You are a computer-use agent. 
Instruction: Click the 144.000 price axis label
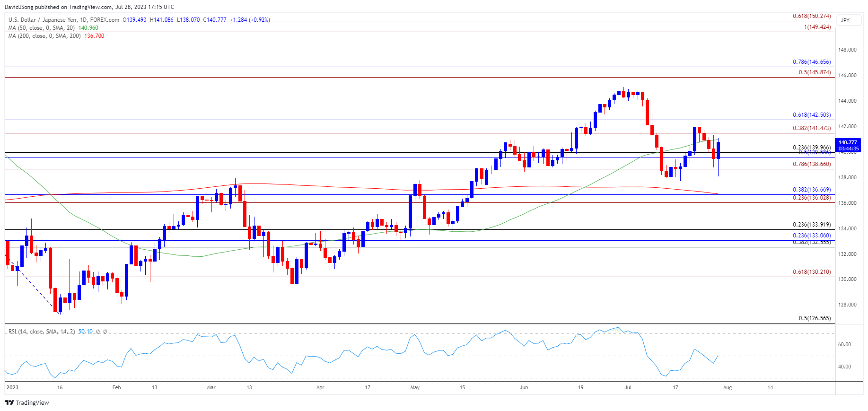[847, 101]
